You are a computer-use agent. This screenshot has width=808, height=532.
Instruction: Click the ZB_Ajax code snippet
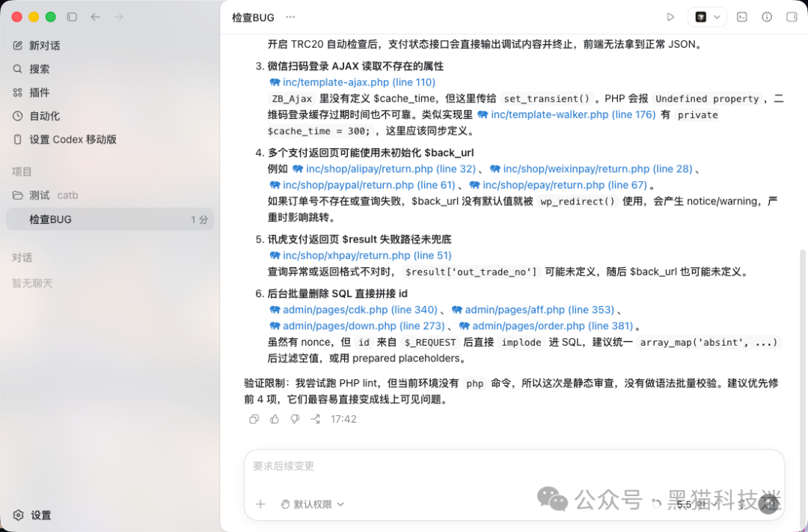292,99
